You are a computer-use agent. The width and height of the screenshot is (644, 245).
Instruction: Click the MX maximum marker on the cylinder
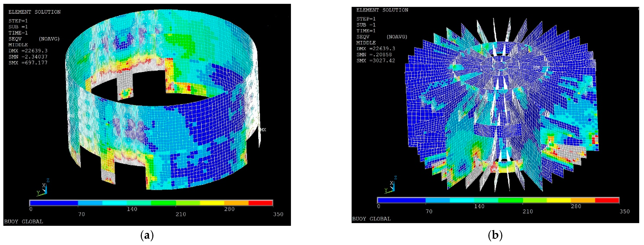point(263,130)
